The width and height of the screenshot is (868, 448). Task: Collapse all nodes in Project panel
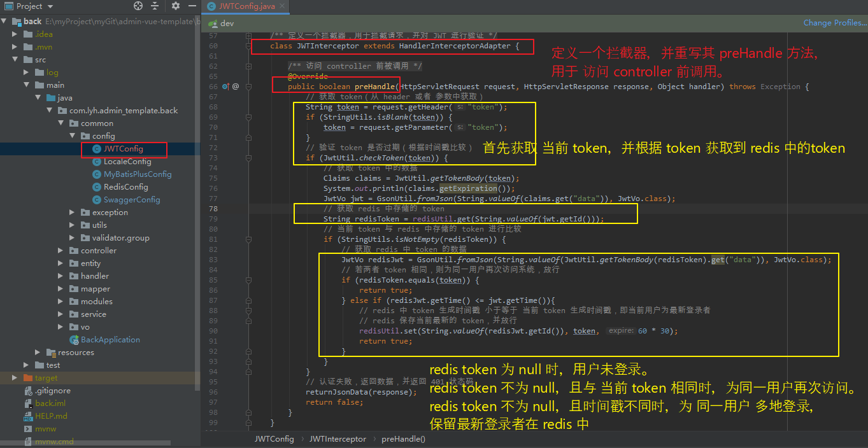(155, 6)
